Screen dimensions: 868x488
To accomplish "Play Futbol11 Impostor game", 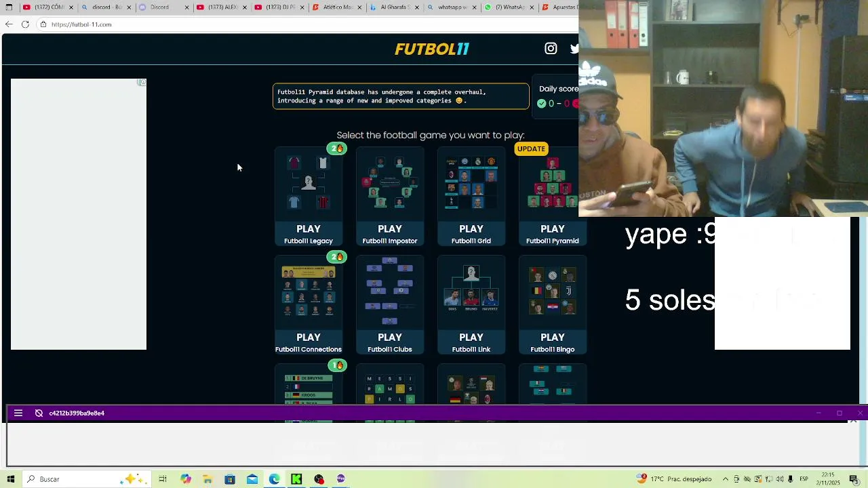I will click(390, 197).
